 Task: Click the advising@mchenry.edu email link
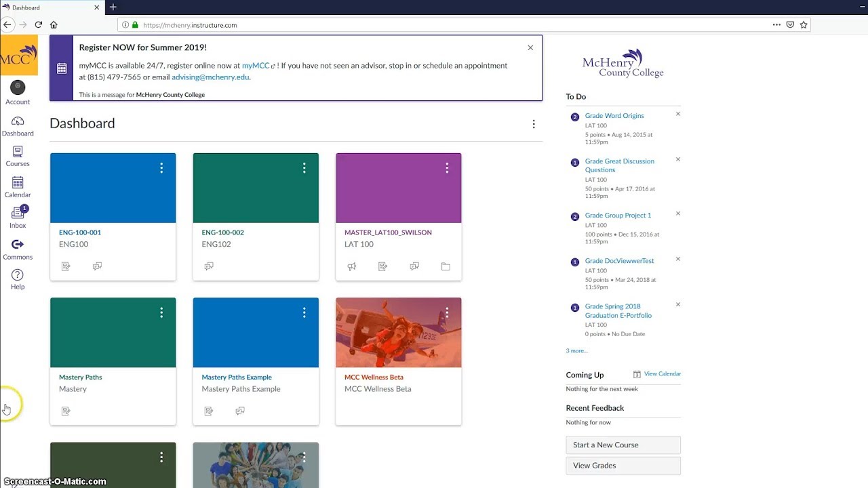click(x=210, y=77)
